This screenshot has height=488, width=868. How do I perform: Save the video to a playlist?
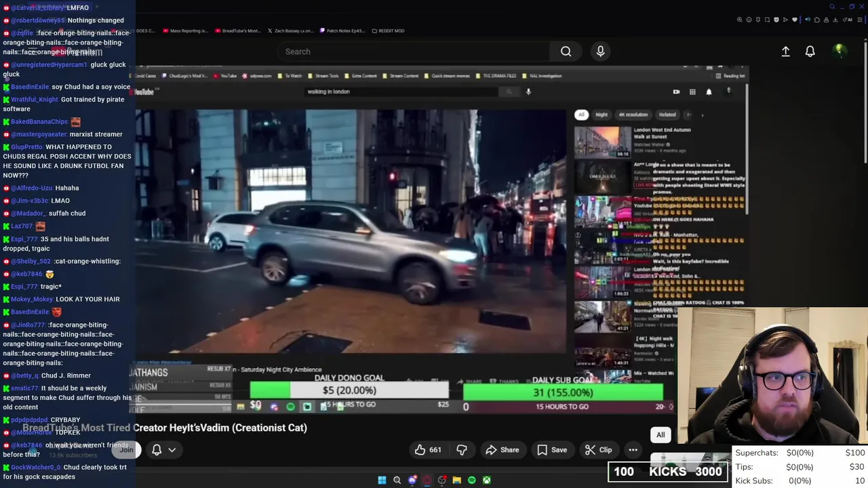pyautogui.click(x=552, y=450)
